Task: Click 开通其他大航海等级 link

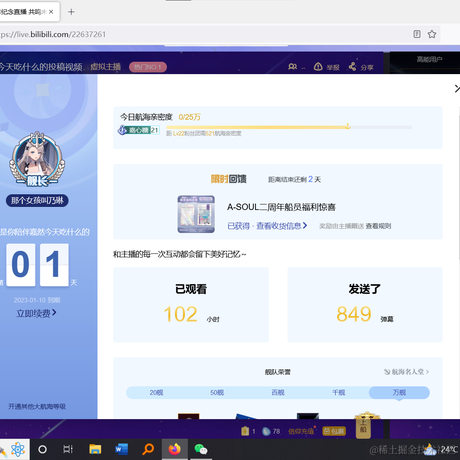Action: 37,406
